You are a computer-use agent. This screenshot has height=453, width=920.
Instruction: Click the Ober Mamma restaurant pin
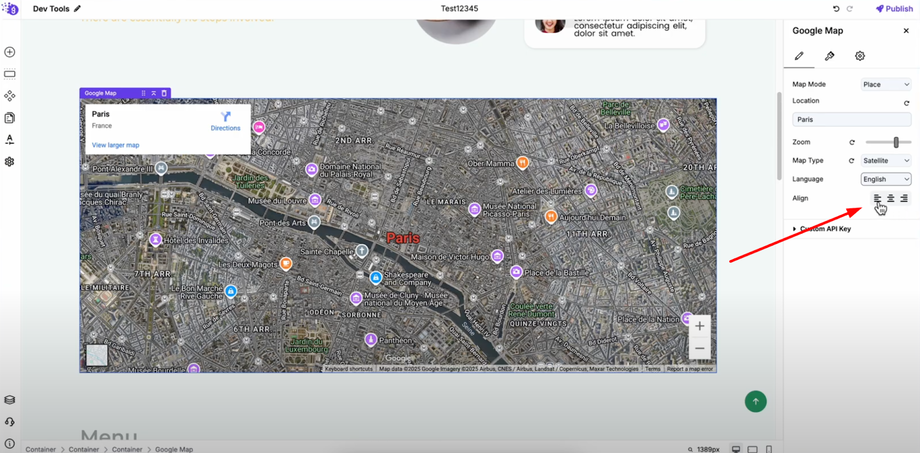coord(522,163)
